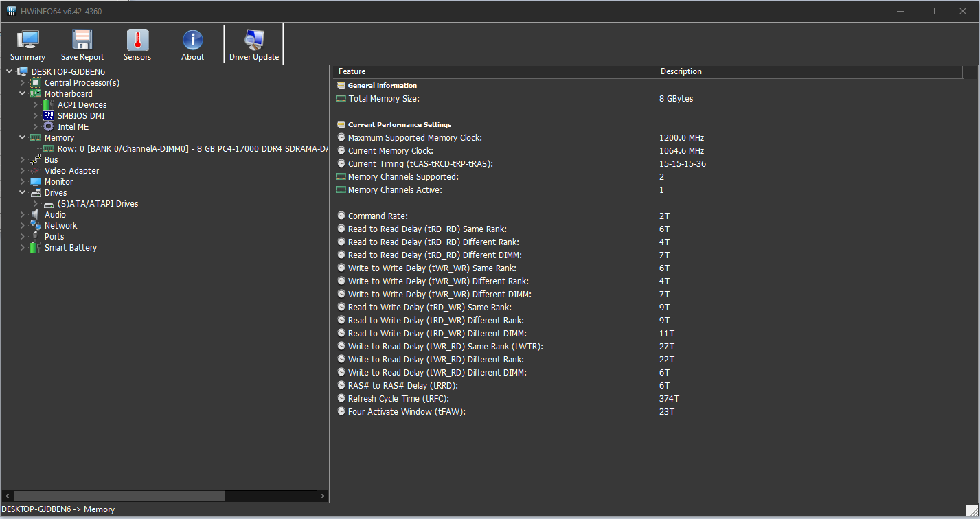This screenshot has height=519, width=980.
Task: Collapse the DESKTOP-GJDBEN6 root node
Action: click(9, 71)
